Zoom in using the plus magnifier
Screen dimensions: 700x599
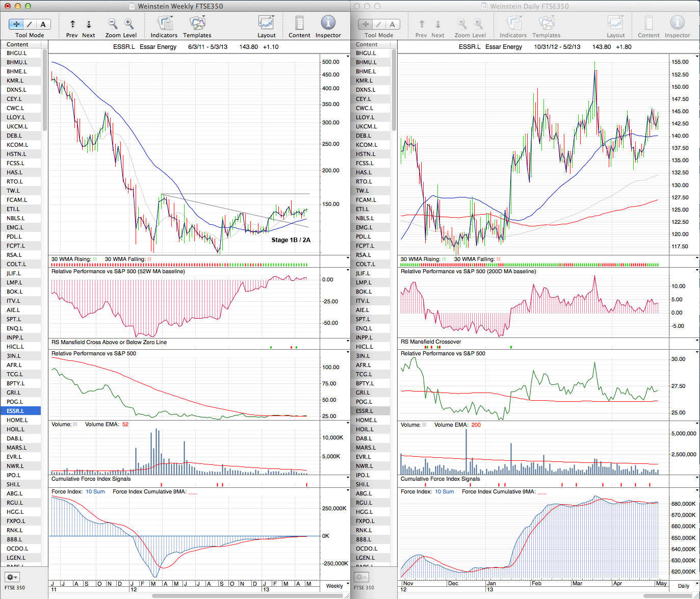click(x=129, y=23)
